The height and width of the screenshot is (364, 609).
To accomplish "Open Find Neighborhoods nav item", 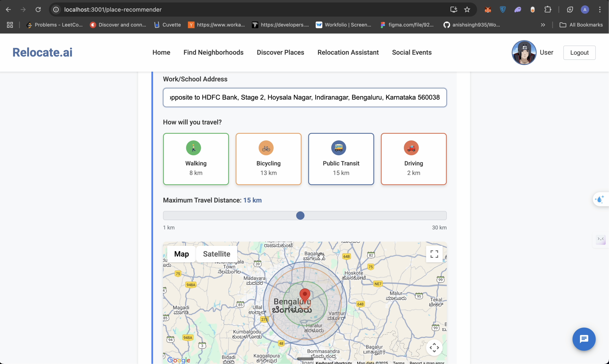I will 213,53.
